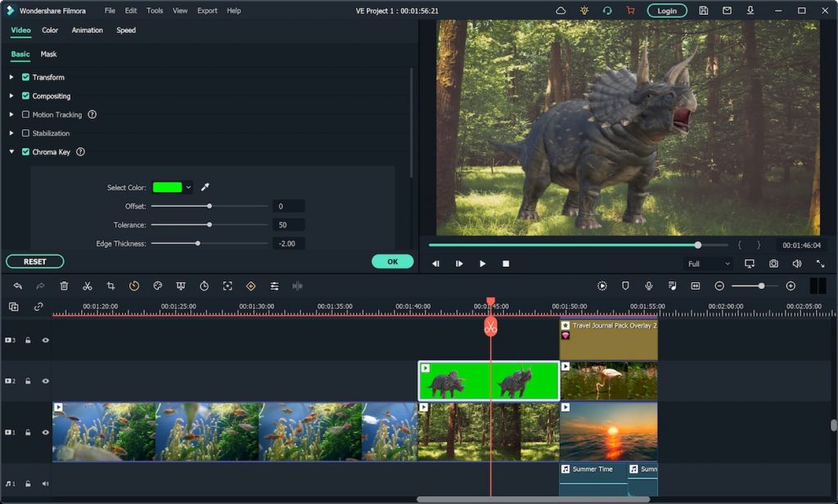Enable the Motion Tracking checkbox
The image size is (838, 504).
(25, 115)
